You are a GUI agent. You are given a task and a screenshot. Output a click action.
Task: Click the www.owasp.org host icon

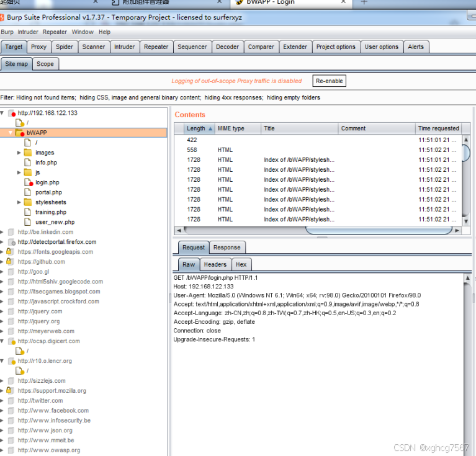pyautogui.click(x=11, y=450)
